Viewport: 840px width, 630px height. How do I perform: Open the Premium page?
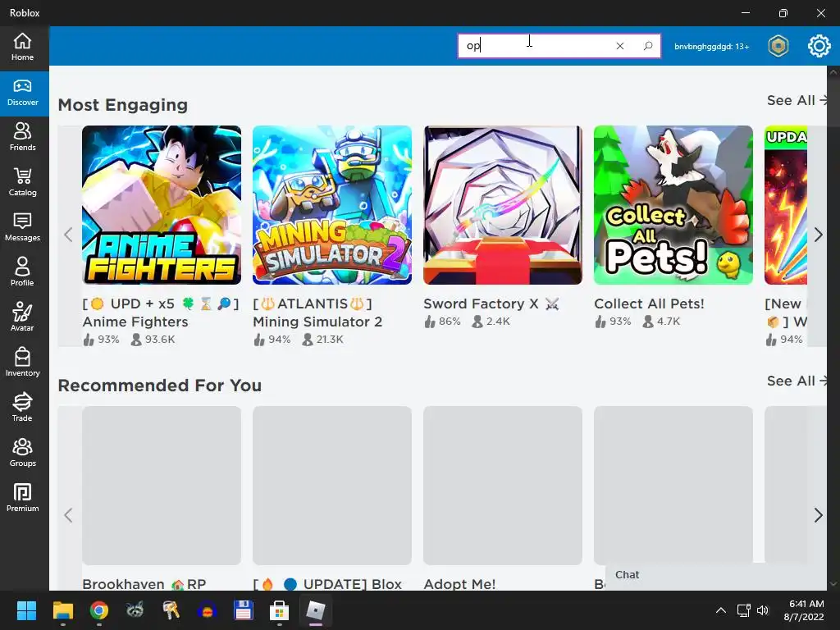pos(22,498)
